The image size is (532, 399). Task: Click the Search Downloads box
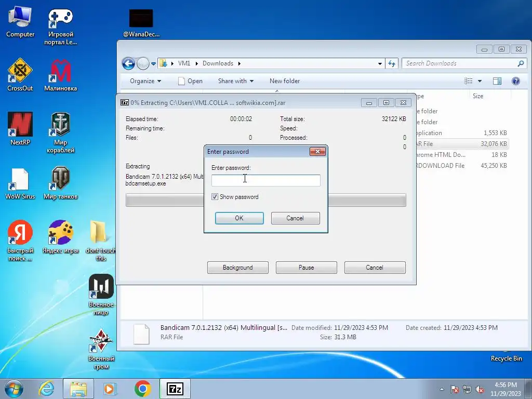pyautogui.click(x=464, y=63)
